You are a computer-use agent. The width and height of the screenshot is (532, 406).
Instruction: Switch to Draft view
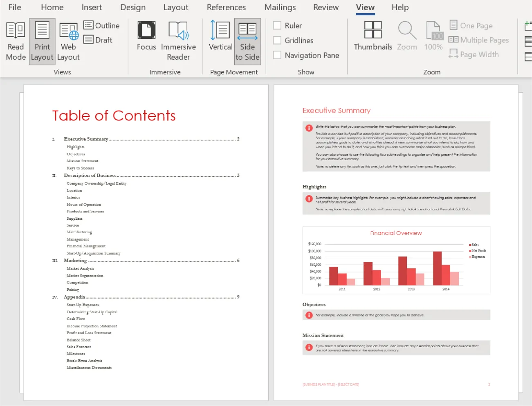coord(98,40)
